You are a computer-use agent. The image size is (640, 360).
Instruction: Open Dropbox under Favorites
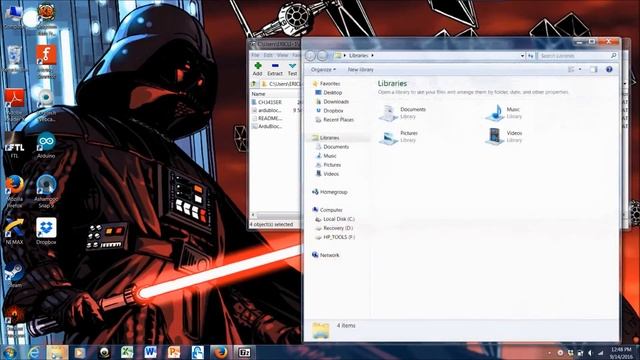329,111
